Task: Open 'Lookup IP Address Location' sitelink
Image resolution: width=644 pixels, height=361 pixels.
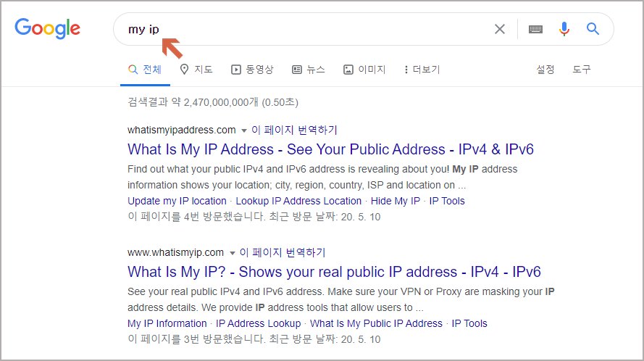Action: pyautogui.click(x=298, y=201)
